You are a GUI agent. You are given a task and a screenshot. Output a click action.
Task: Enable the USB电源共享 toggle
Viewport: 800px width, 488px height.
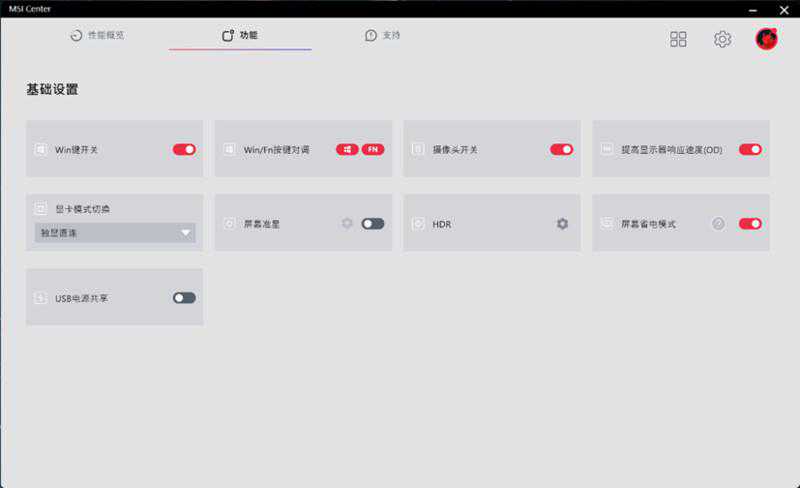click(x=184, y=297)
